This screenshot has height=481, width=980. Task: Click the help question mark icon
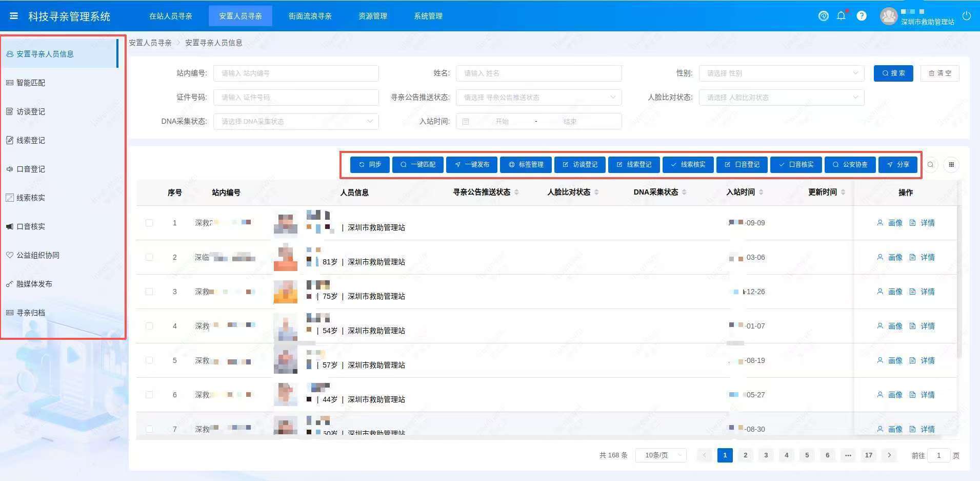(862, 16)
